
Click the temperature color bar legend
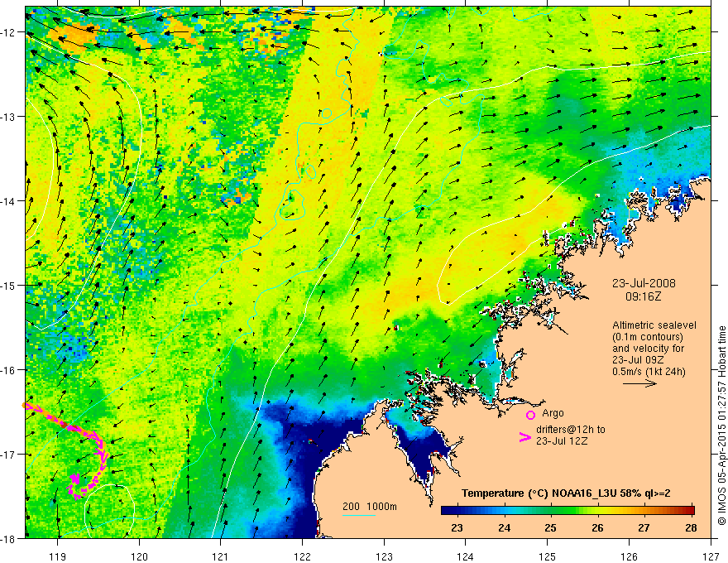click(x=568, y=510)
